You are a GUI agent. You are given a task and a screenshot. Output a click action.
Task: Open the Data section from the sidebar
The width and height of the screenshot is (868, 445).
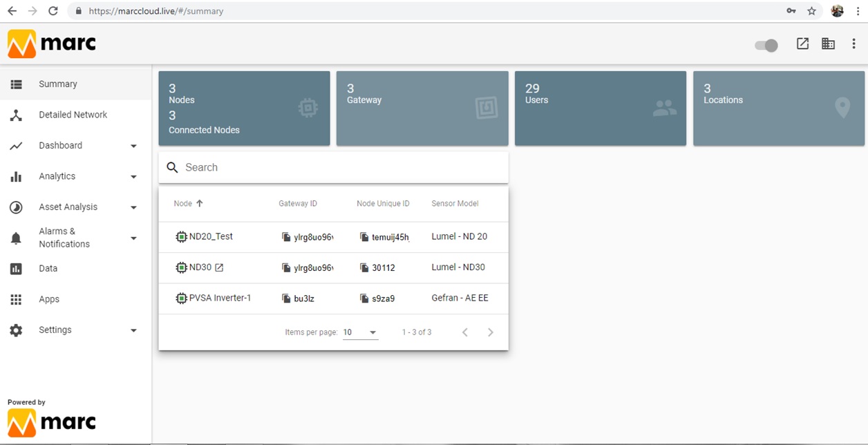coord(48,268)
